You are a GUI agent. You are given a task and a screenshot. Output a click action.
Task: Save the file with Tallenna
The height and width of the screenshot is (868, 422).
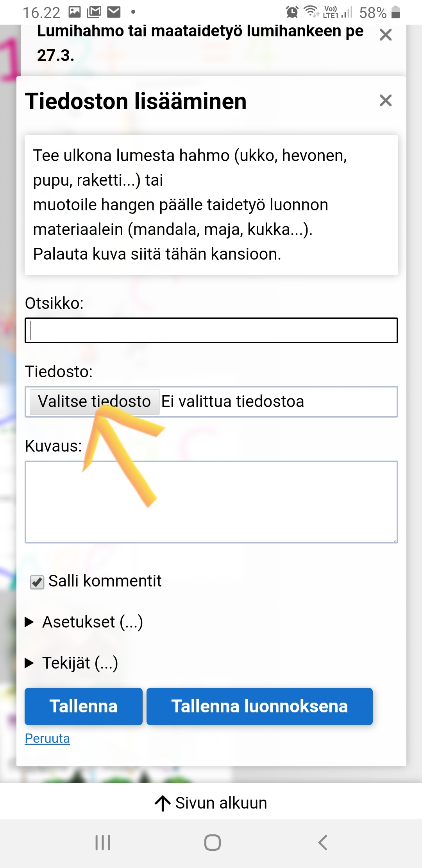(83, 706)
